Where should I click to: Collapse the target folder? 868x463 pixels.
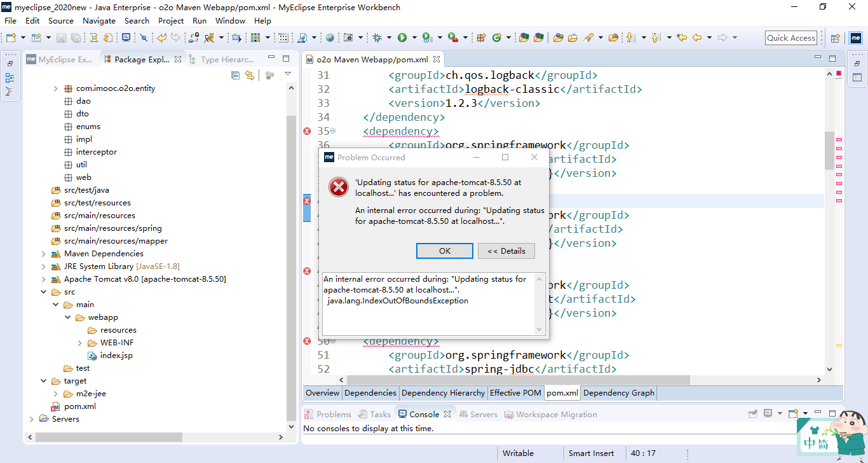point(43,381)
